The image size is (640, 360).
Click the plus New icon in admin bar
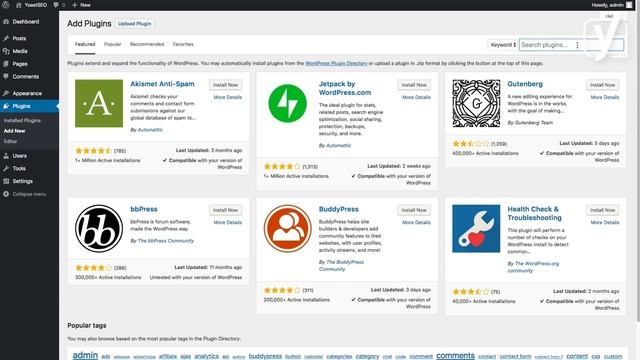tap(74, 5)
